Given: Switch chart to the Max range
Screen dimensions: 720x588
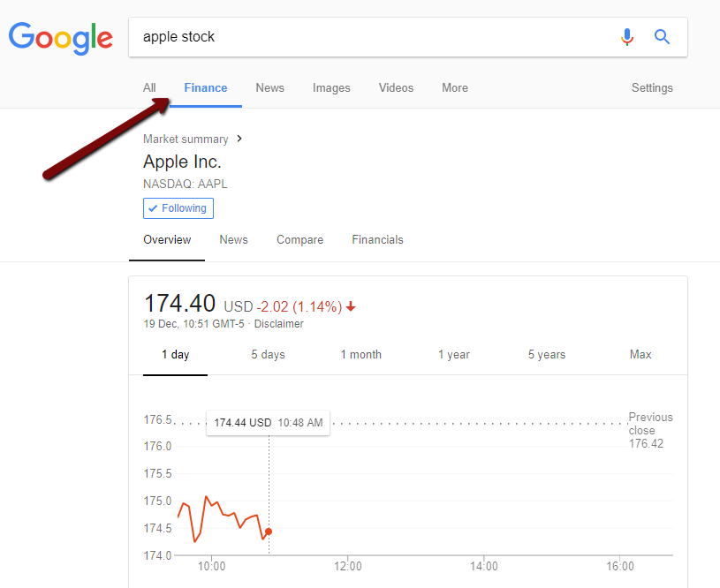Looking at the screenshot, I should [x=640, y=354].
